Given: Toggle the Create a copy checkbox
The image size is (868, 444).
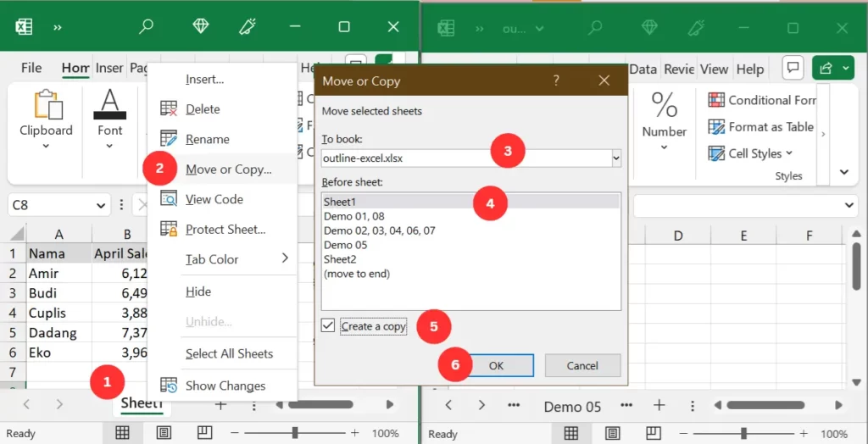Looking at the screenshot, I should (329, 326).
